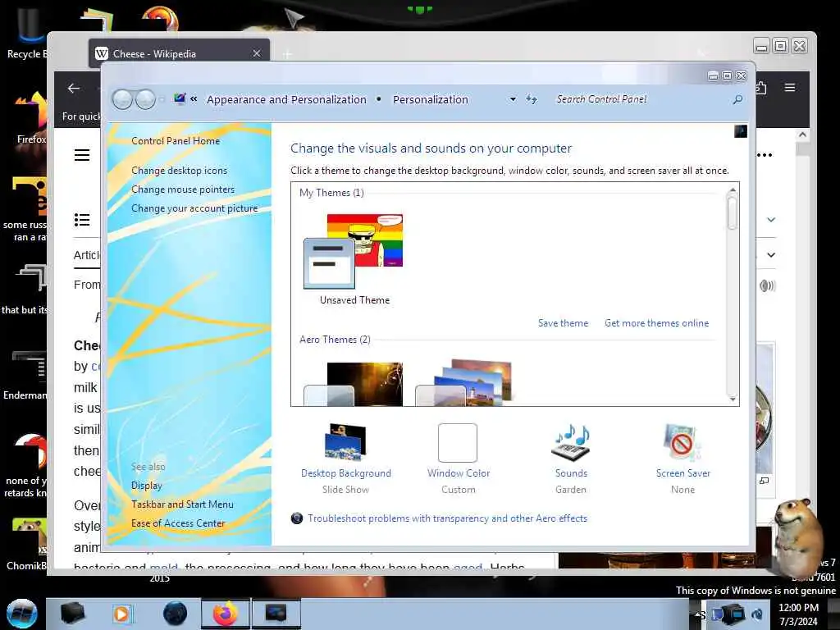840x630 pixels.
Task: Open the Firefox desktop shortcut
Action: click(x=30, y=118)
